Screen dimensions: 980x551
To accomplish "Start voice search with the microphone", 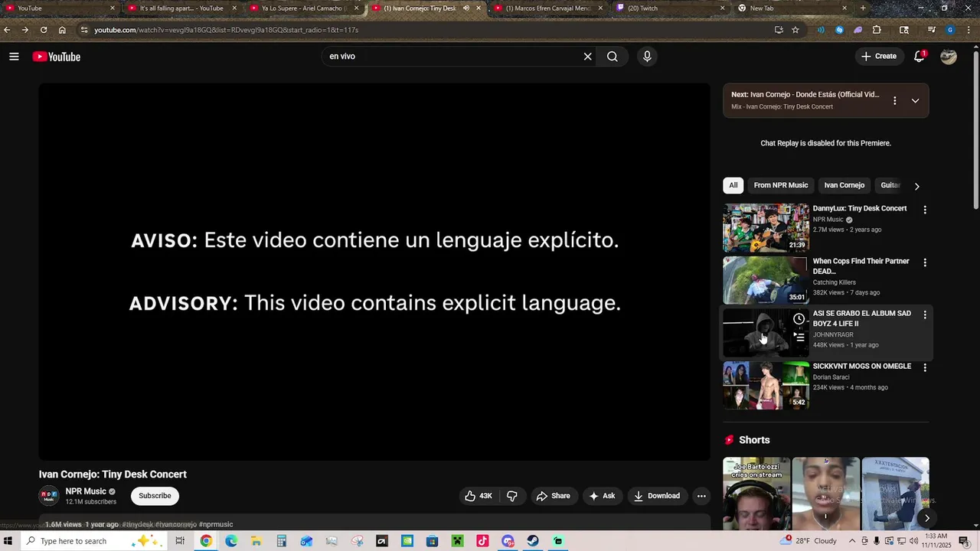I will (647, 57).
